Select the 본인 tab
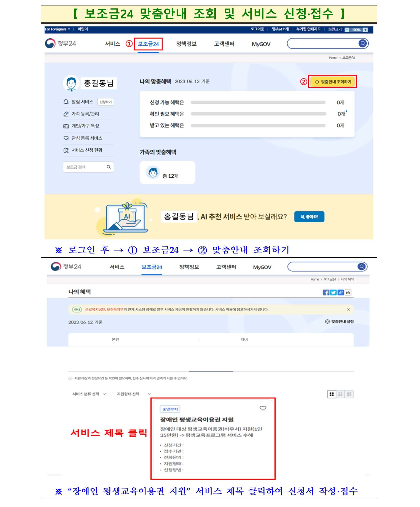This screenshot has height=507, width=420. point(115,340)
